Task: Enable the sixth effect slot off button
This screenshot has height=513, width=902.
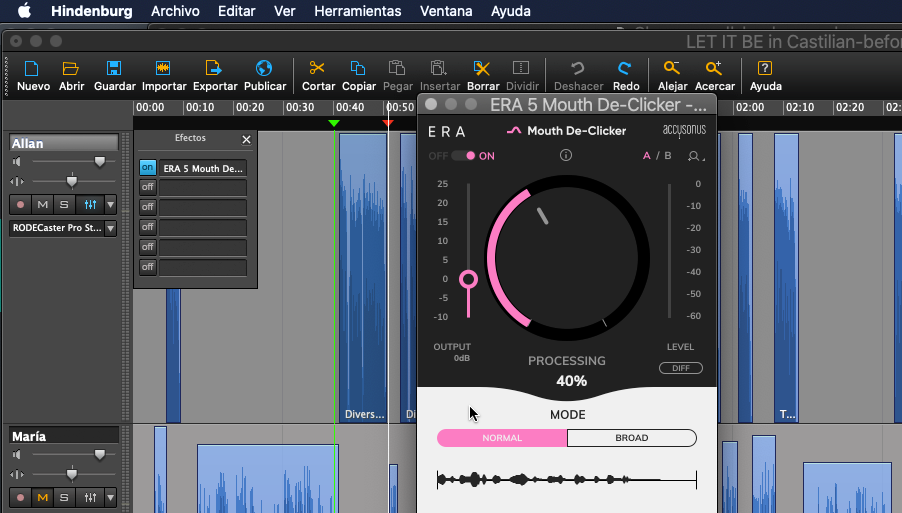Action: tap(147, 267)
